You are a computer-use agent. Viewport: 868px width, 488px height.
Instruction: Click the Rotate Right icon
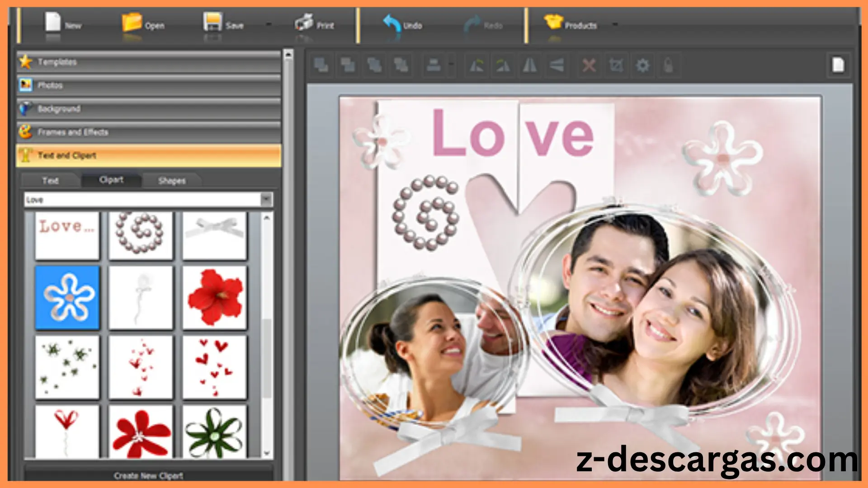(x=503, y=66)
